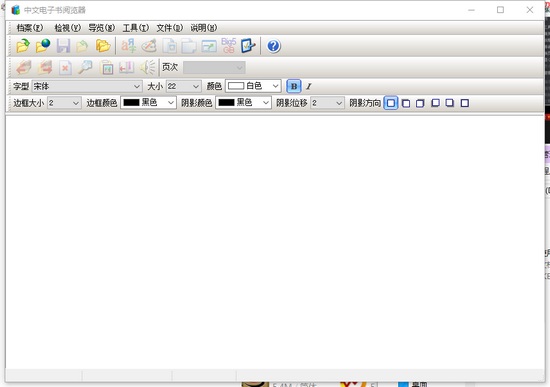Select the fourth 阴影方向 shadow option
Viewport: 550px width, 387px height.
[435, 103]
